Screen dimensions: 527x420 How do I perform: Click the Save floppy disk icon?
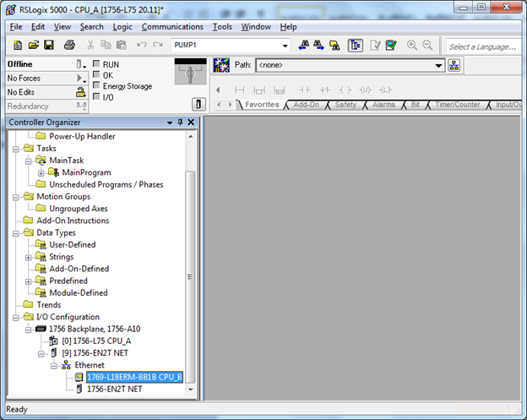(x=49, y=45)
